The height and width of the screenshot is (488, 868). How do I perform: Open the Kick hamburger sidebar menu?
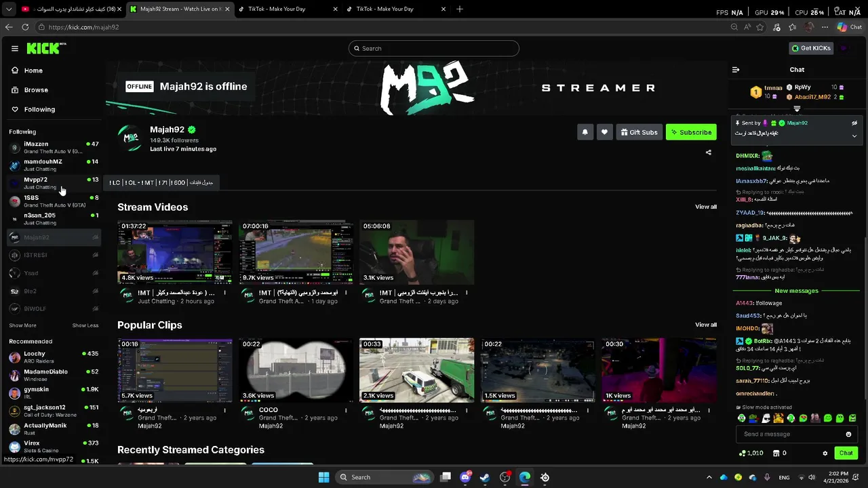(14, 49)
